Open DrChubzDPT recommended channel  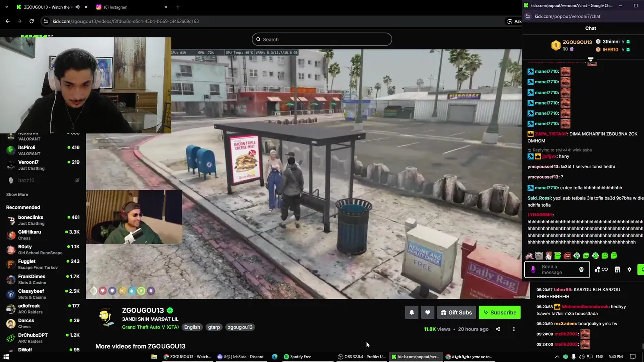click(x=43, y=338)
